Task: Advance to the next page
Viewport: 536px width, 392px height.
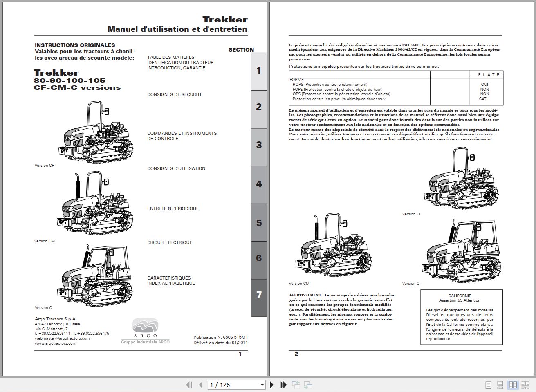Action: click(272, 385)
